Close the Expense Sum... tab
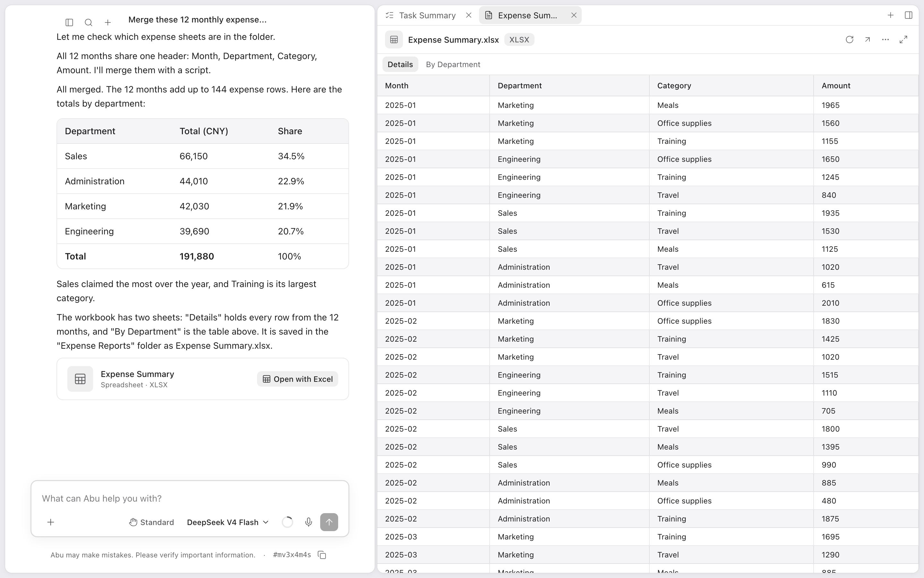924x578 pixels. coord(574,15)
